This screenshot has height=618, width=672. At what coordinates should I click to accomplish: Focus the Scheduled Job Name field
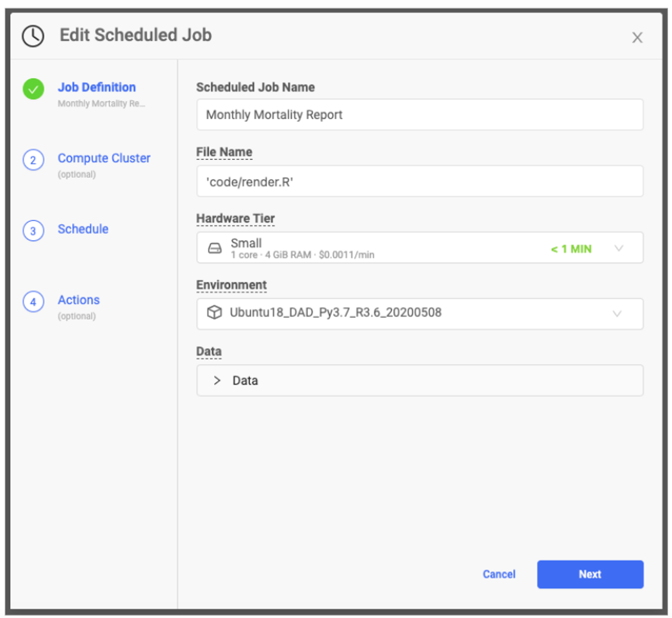click(419, 115)
